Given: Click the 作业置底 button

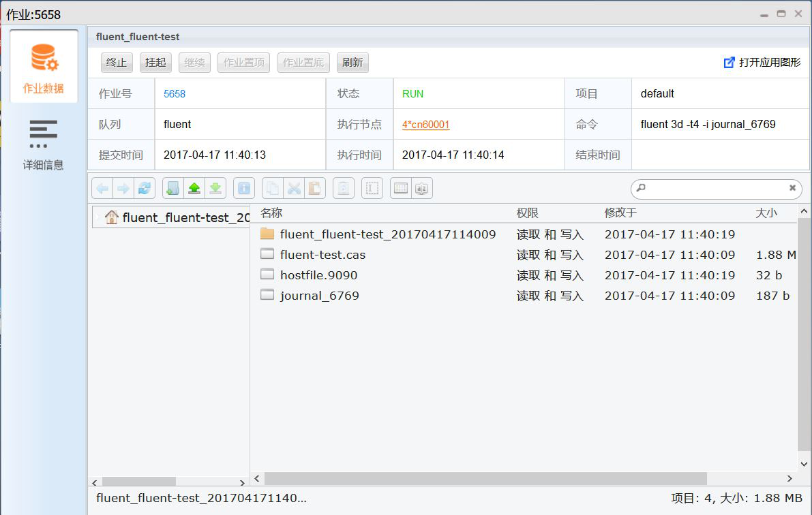Looking at the screenshot, I should [x=303, y=63].
